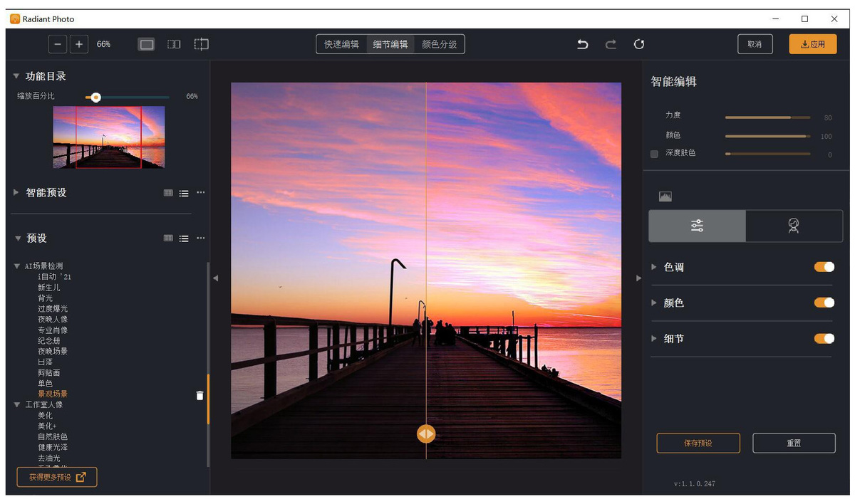Image resolution: width=855 pixels, height=504 pixels.
Task: Select the 纪念册 preset
Action: pyautogui.click(x=49, y=341)
